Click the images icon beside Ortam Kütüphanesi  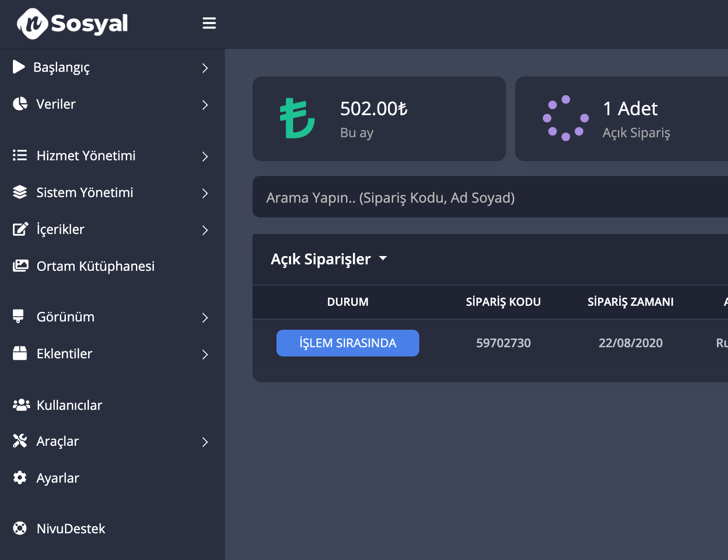coord(20,266)
